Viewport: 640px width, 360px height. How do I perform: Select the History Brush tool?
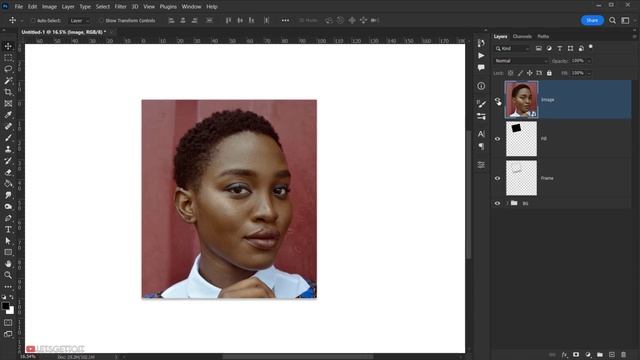(8, 160)
